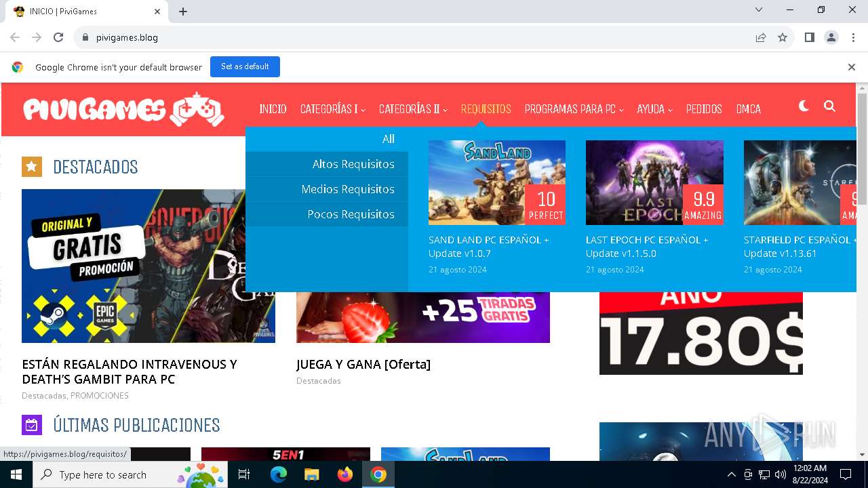
Task: Open LAST EPOCH PC ESPAÑOL post link
Action: [x=647, y=247]
